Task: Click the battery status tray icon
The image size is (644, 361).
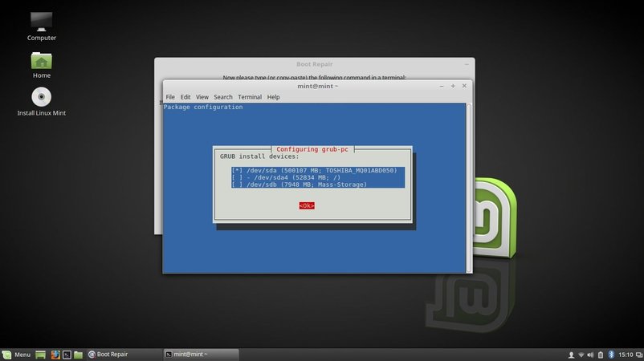Action: pyautogui.click(x=600, y=354)
